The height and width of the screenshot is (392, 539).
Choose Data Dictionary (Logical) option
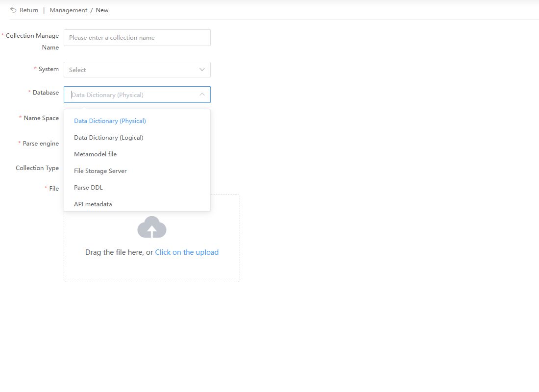tap(137, 138)
